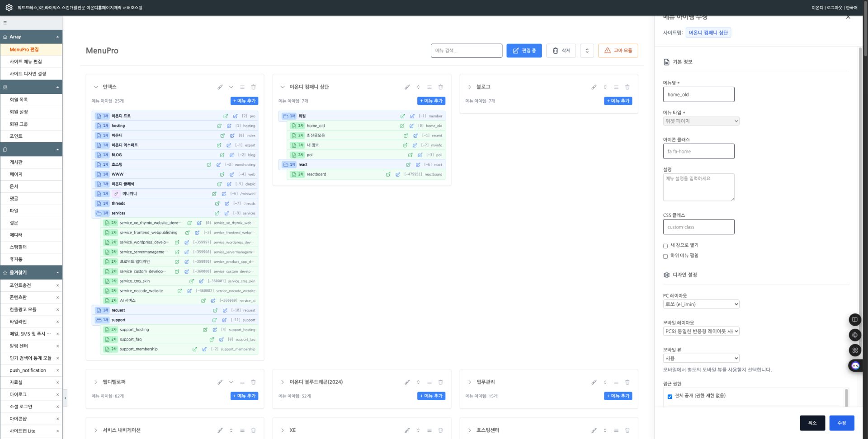Expand the 웹디벨로퍼 sitemap card

pos(96,382)
